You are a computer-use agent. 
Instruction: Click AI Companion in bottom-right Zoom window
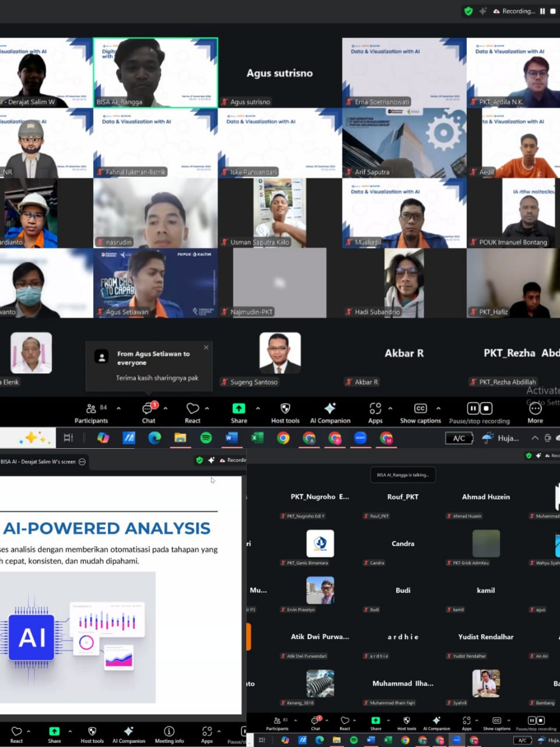click(x=436, y=724)
